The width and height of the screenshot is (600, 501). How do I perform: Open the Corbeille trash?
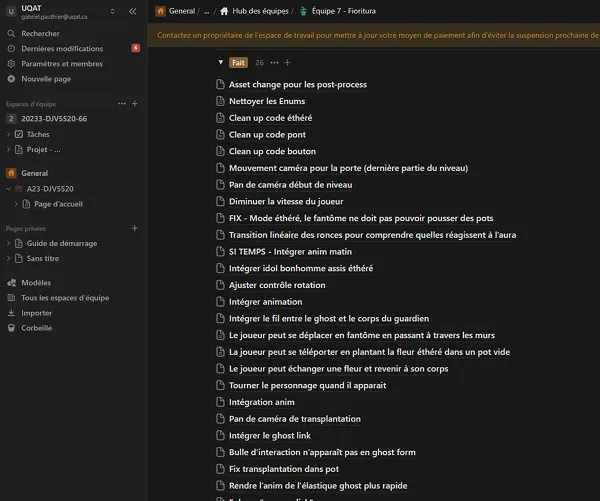(37, 328)
